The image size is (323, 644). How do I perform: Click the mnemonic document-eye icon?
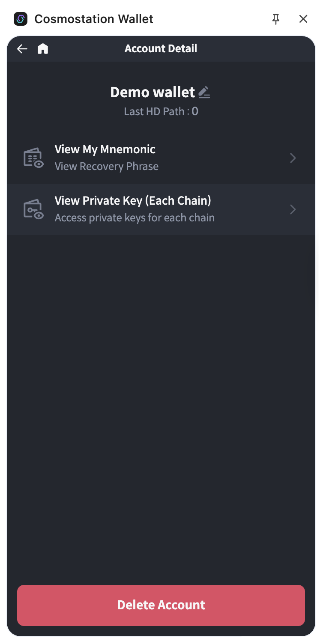pos(33,158)
